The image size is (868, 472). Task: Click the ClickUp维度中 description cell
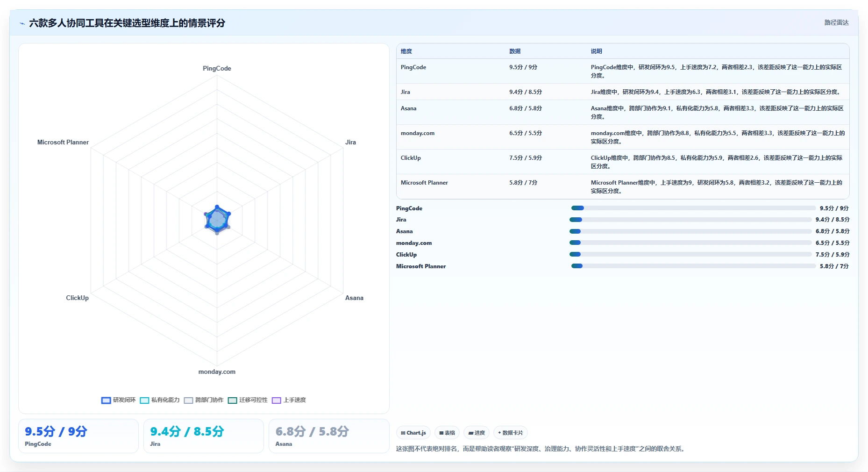pos(717,162)
